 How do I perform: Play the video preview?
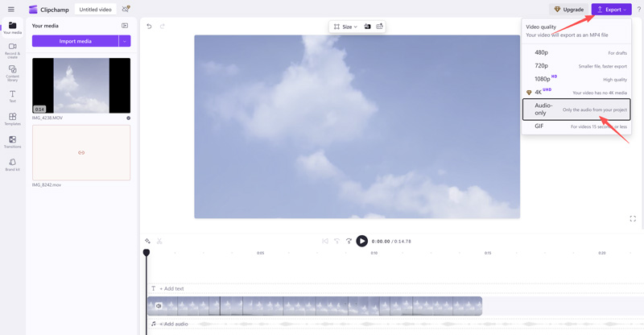coord(361,241)
